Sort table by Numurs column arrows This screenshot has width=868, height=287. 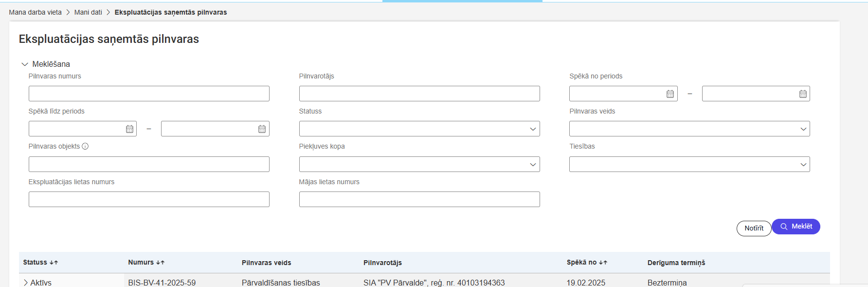[x=160, y=263]
